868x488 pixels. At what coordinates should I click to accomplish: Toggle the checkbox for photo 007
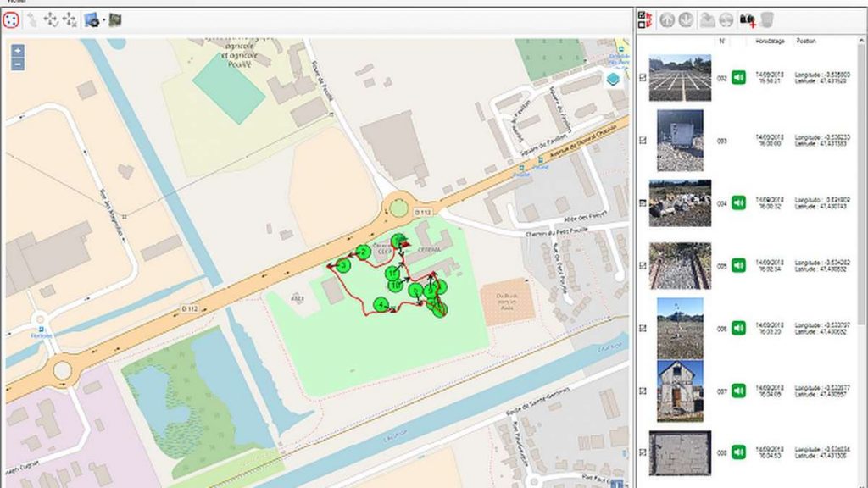coord(643,391)
